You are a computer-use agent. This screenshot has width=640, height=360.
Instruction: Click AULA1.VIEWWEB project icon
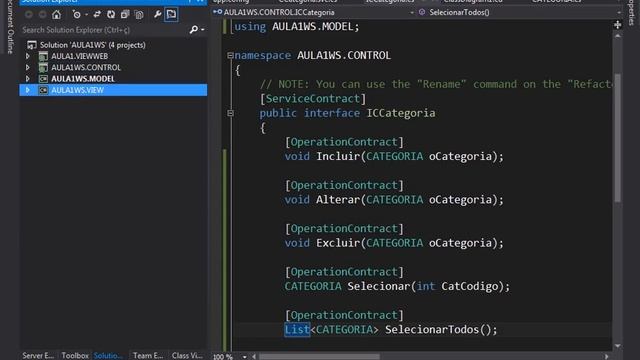pos(43,56)
